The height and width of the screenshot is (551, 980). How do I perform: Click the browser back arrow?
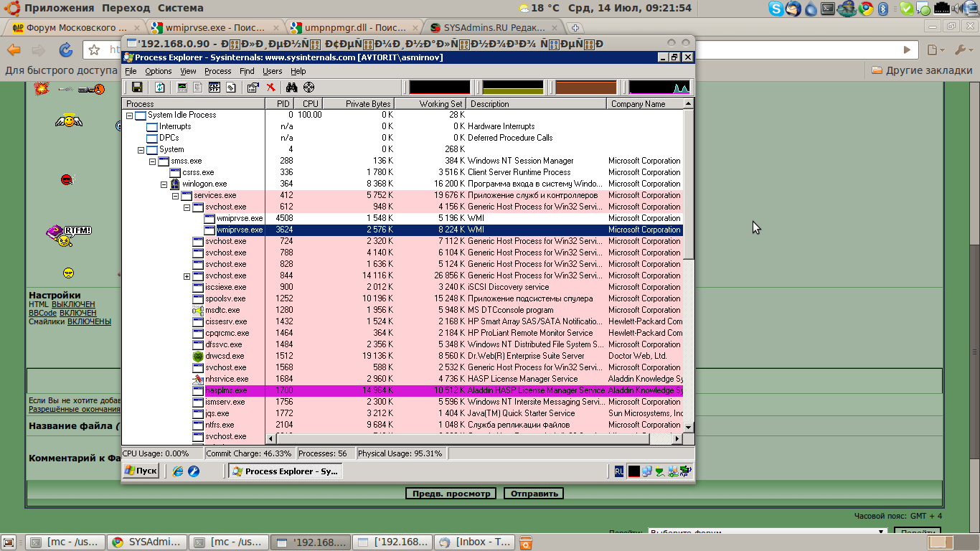14,50
